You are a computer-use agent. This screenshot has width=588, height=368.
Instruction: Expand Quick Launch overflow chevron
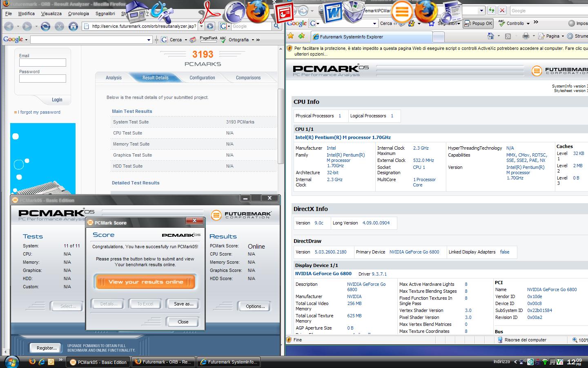click(60, 360)
